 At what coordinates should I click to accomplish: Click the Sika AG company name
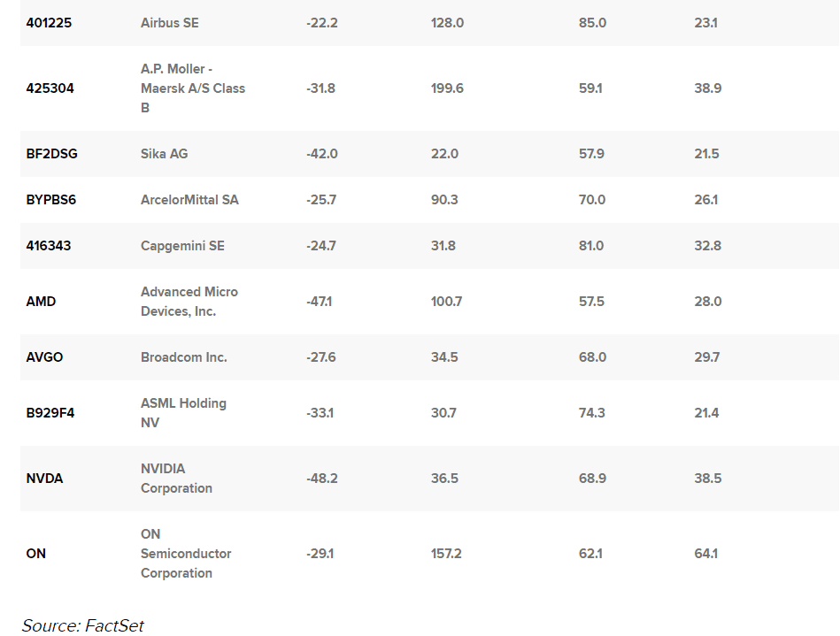pyautogui.click(x=164, y=154)
